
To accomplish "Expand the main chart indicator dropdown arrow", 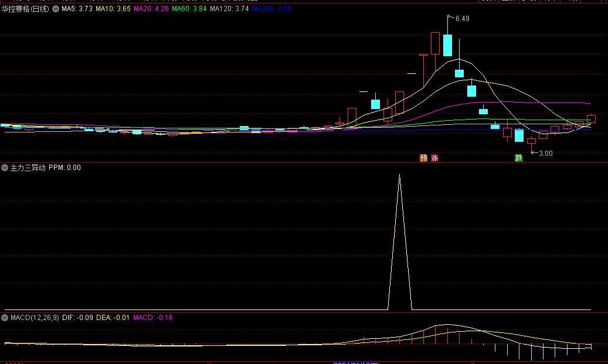I will [x=56, y=9].
